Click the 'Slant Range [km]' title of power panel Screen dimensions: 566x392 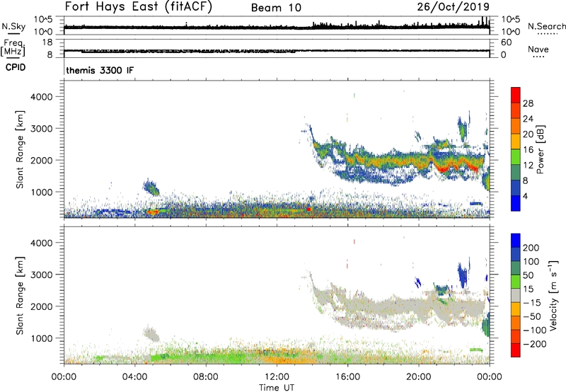coord(20,149)
